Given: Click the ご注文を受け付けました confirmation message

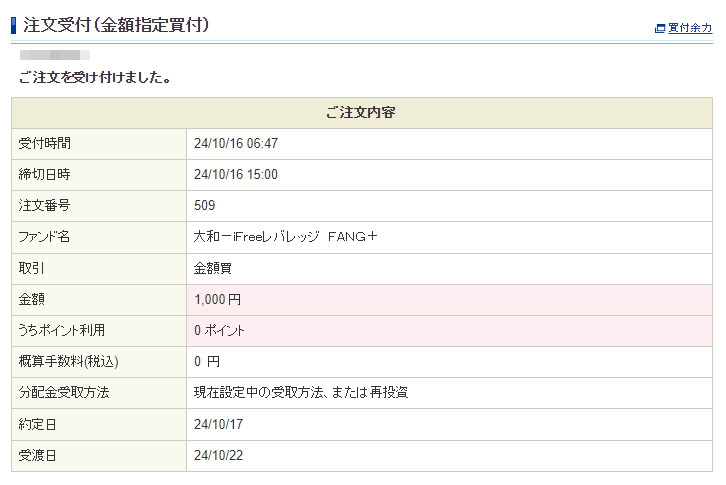Looking at the screenshot, I should pos(94,77).
